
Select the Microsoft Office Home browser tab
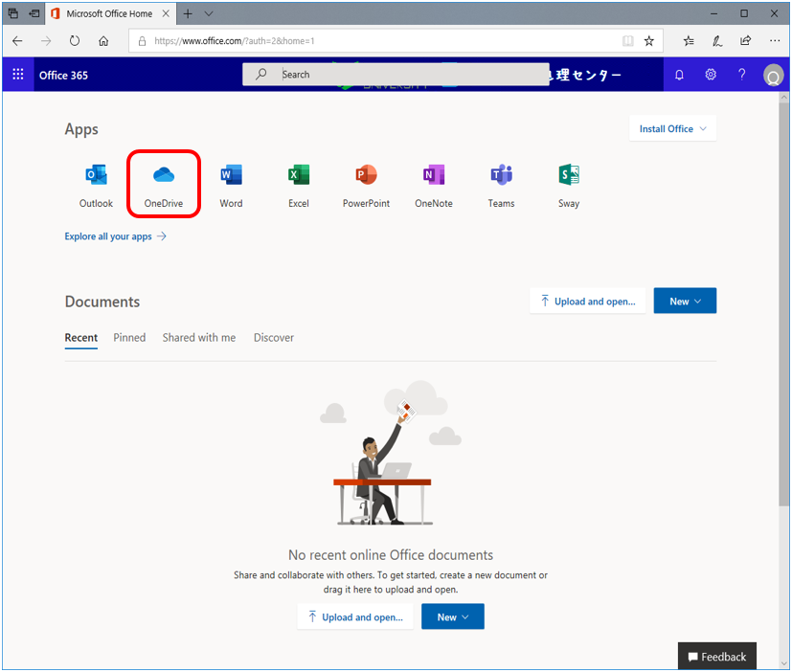[109, 13]
